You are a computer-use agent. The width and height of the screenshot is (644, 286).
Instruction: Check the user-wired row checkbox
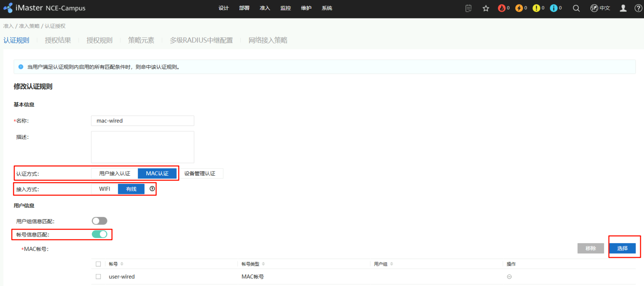coord(98,277)
